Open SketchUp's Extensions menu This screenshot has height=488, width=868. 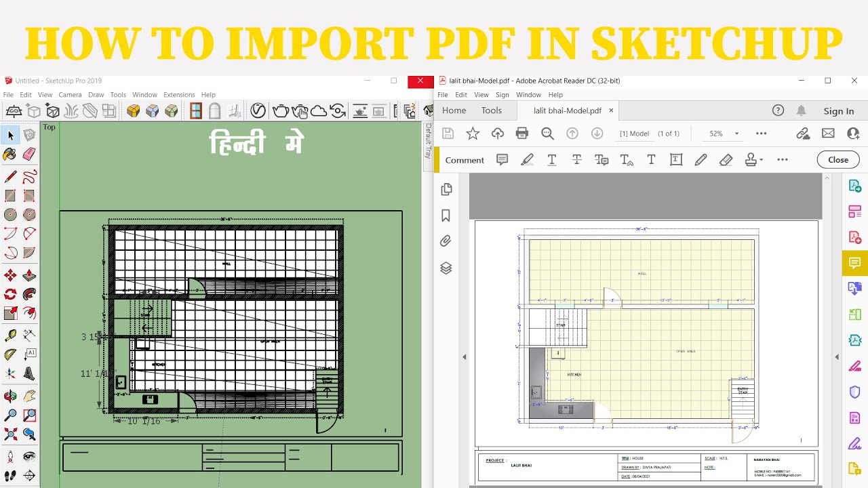click(x=179, y=95)
